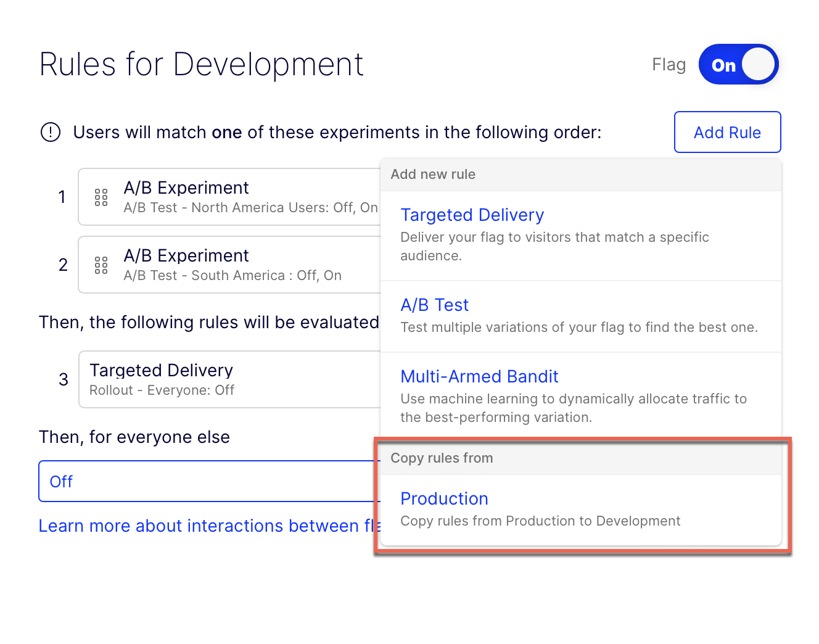Click 'Then, for everyone else' label
The image size is (819, 644).
(134, 437)
